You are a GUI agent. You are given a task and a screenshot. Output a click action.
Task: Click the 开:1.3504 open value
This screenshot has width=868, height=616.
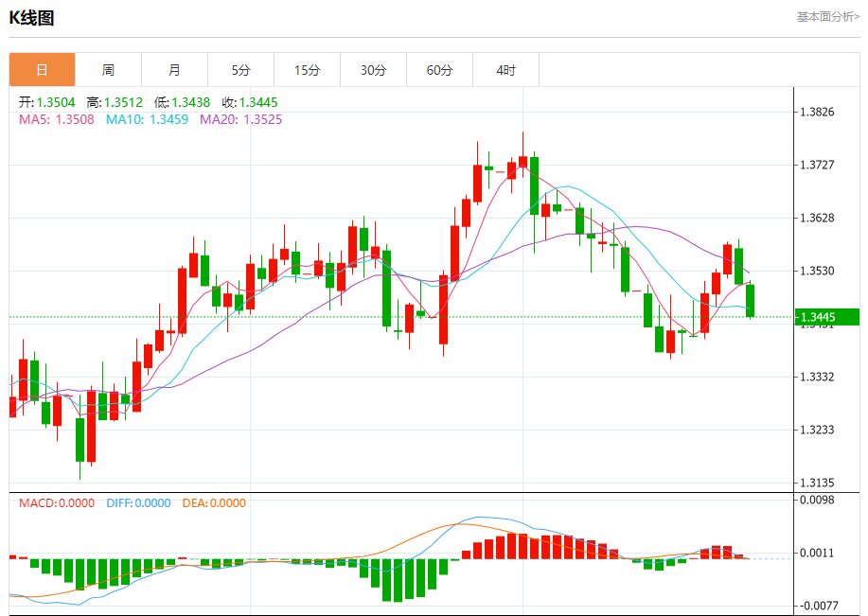[x=47, y=102]
